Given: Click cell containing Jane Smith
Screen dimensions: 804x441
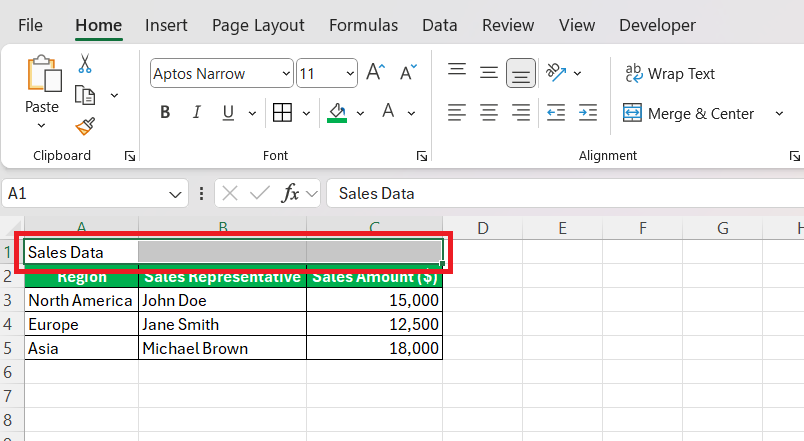Looking at the screenshot, I should click(x=223, y=324).
